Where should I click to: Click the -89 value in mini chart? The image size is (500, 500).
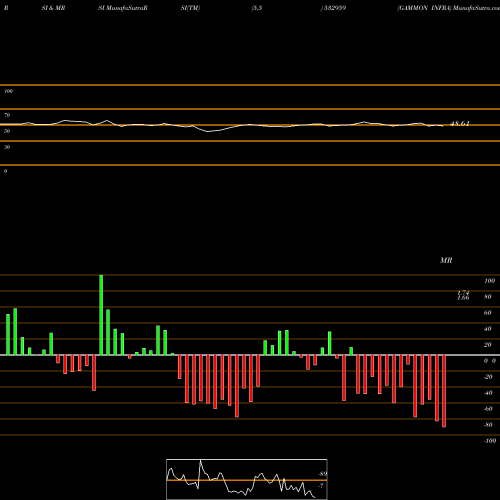pos(322,474)
